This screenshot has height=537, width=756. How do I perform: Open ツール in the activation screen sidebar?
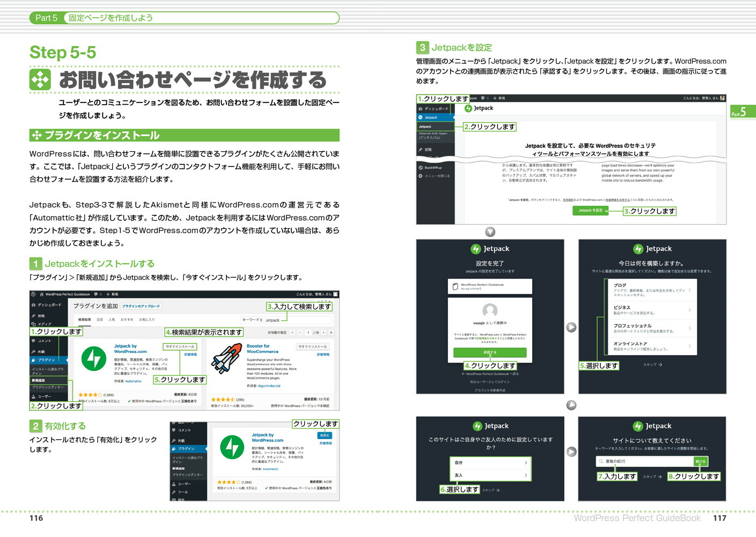click(180, 492)
